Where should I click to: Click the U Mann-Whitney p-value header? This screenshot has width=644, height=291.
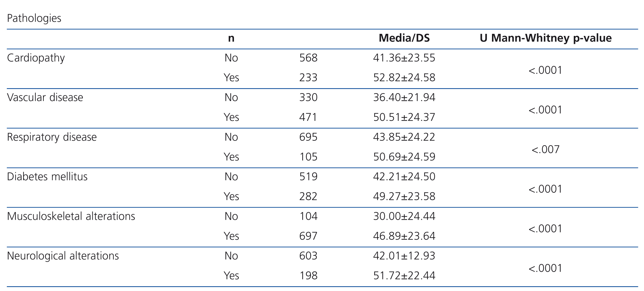(545, 38)
